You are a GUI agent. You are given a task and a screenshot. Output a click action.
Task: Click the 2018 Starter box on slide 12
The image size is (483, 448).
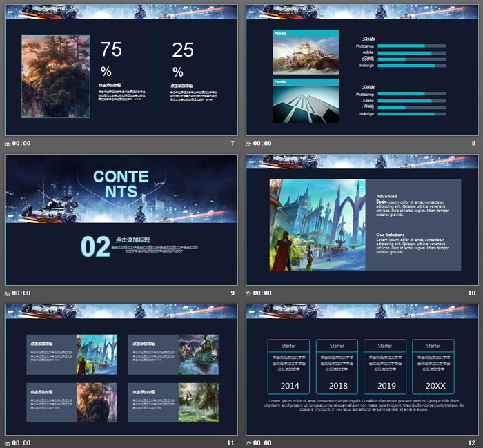337,367
